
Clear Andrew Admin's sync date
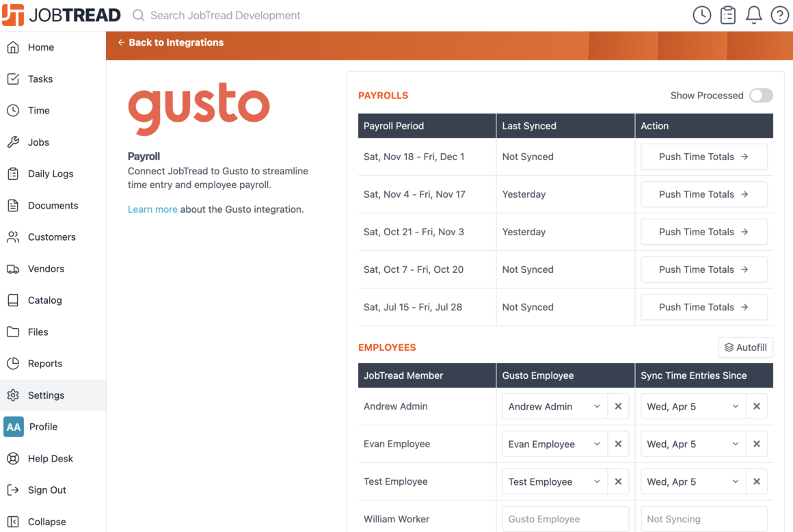pyautogui.click(x=757, y=406)
